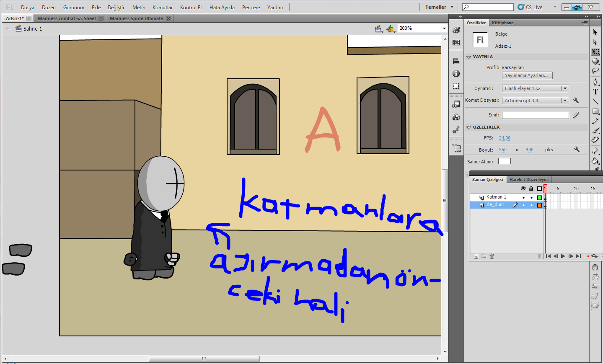This screenshot has width=603, height=364.
Task: Edit ActionScript settings with wrench icon
Action: (x=576, y=101)
